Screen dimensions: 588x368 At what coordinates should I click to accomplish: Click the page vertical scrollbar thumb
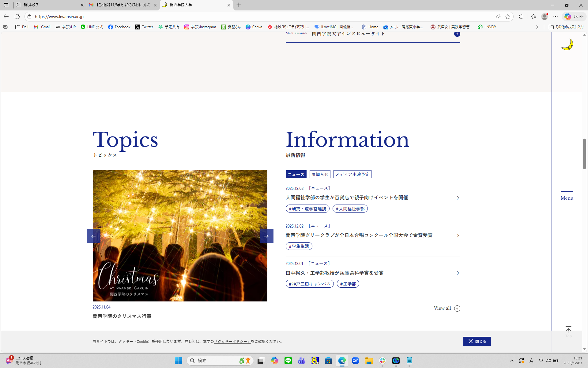[x=584, y=154]
